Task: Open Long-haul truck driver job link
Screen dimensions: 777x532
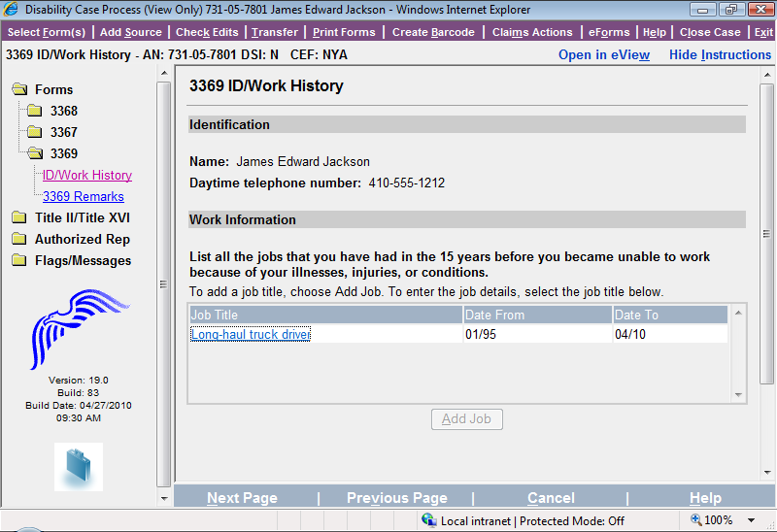Action: [251, 334]
